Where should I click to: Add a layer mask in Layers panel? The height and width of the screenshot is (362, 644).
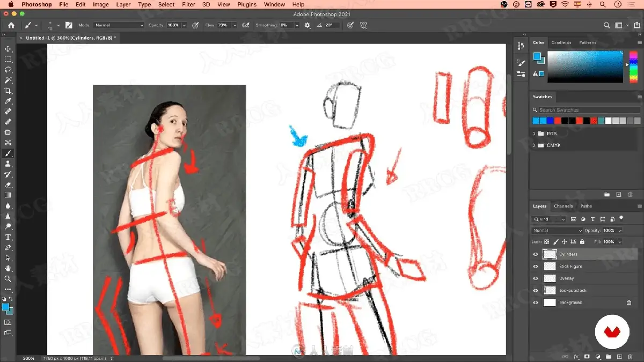click(587, 356)
